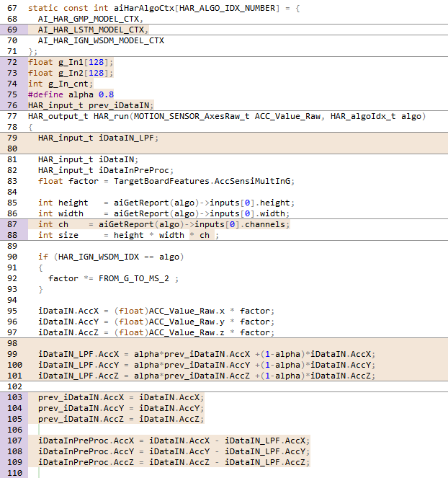Click line number 102 in the gutter
This screenshot has width=448, height=478.
point(14,386)
